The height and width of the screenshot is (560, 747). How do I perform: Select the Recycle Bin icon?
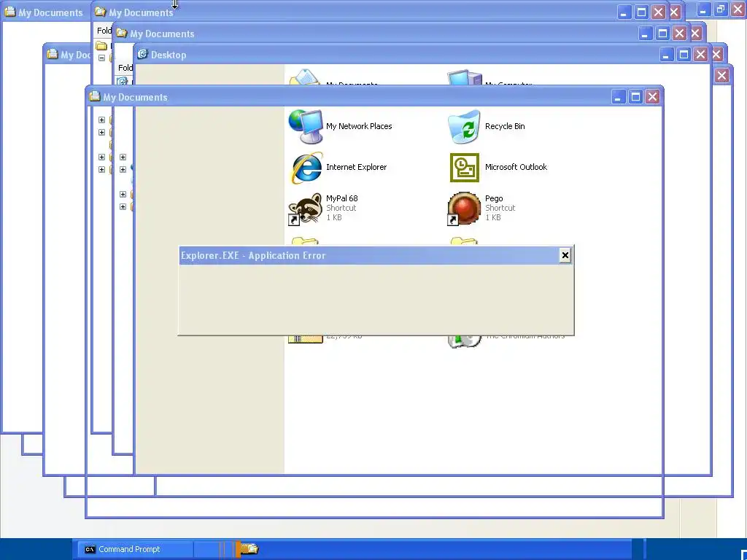464,126
